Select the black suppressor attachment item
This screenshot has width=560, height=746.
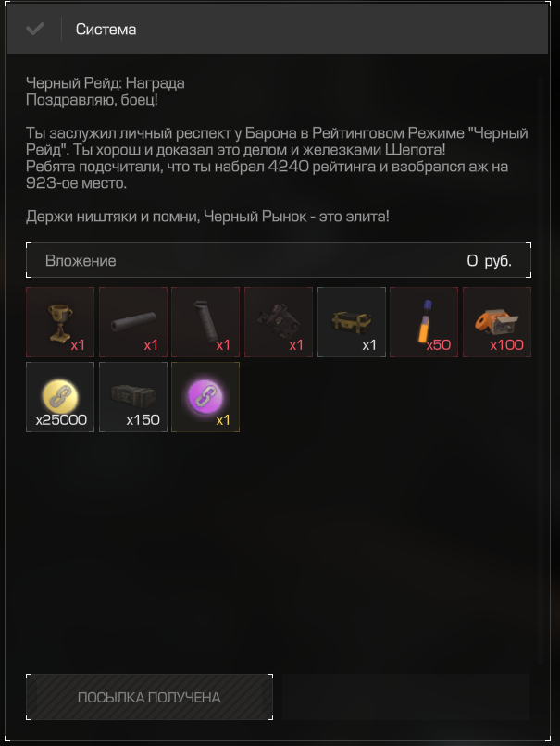133,321
